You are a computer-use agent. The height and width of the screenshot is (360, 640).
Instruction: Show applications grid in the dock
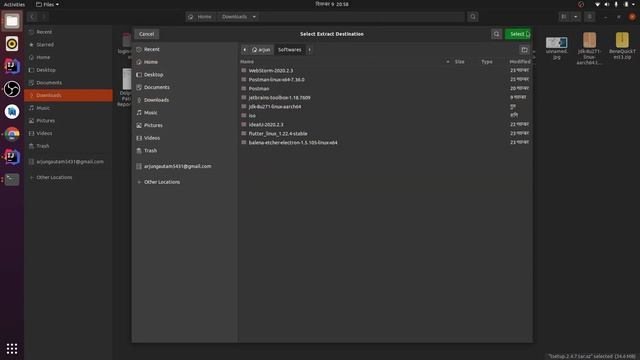click(12, 349)
